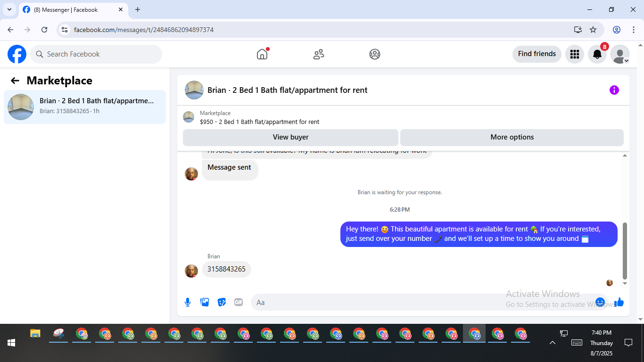
Task: Focus the Search Facebook field
Action: pos(96,54)
